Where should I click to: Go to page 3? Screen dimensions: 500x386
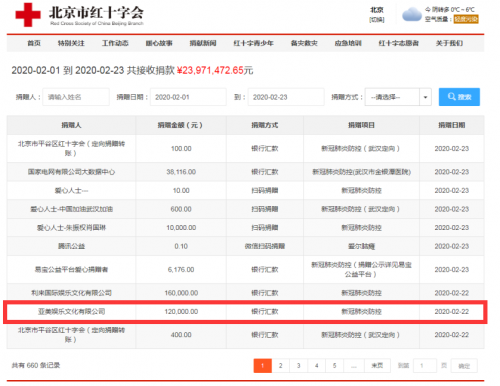click(x=299, y=366)
